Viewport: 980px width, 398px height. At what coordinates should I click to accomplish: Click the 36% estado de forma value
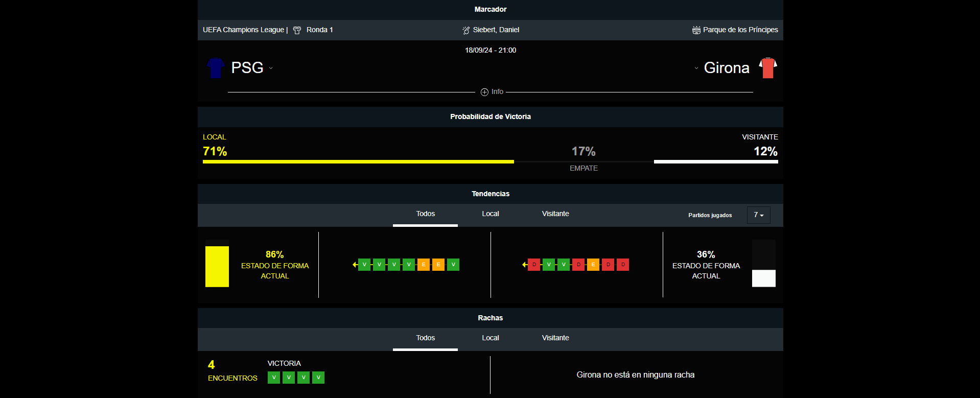[x=706, y=254]
